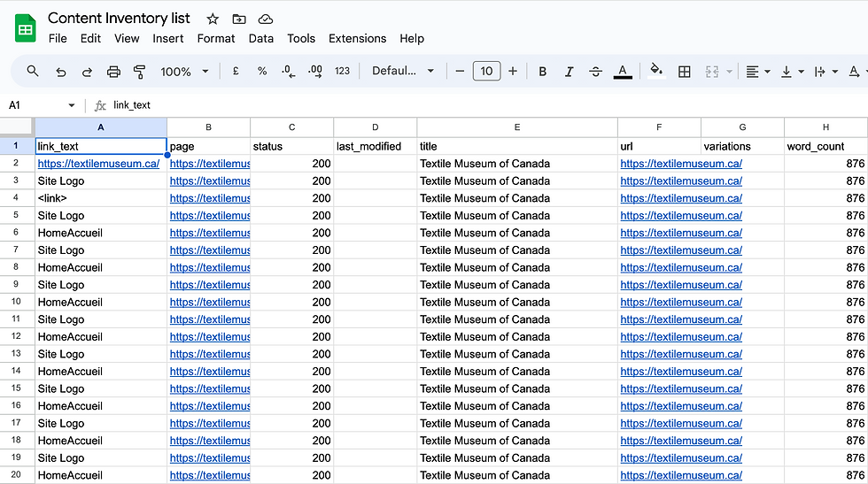Open the Edit menu
The height and width of the screenshot is (484, 868).
click(x=90, y=39)
